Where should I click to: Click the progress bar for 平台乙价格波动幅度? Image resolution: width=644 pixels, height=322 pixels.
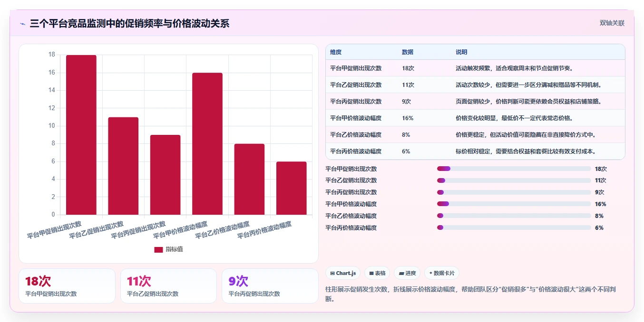(x=514, y=216)
